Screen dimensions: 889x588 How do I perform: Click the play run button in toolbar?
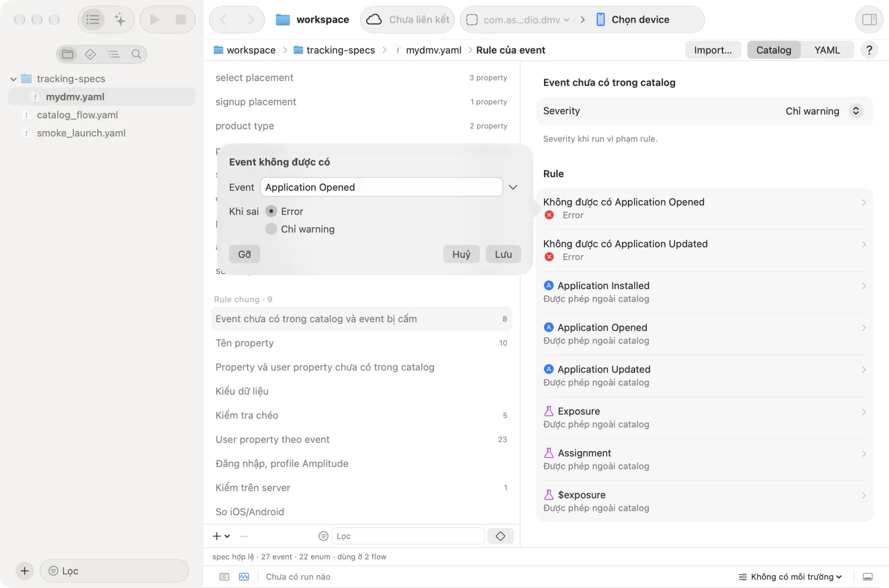(x=155, y=19)
